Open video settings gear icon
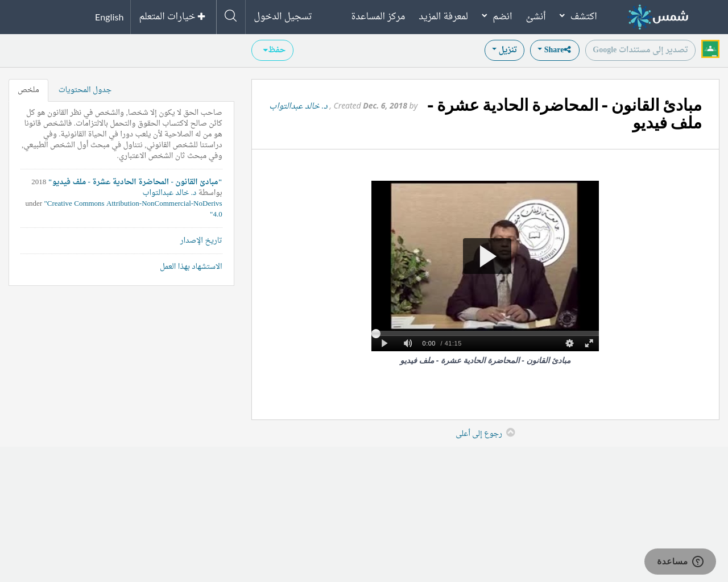 (x=569, y=343)
